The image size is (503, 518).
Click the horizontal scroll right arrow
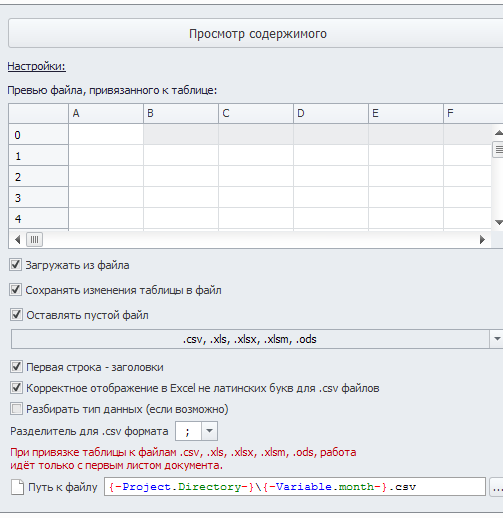(482, 239)
